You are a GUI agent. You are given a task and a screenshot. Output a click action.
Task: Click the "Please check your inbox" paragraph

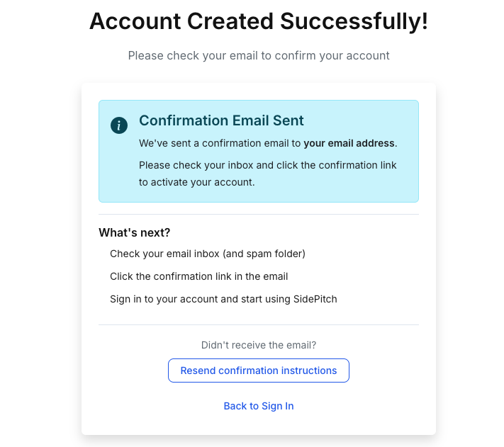(268, 165)
